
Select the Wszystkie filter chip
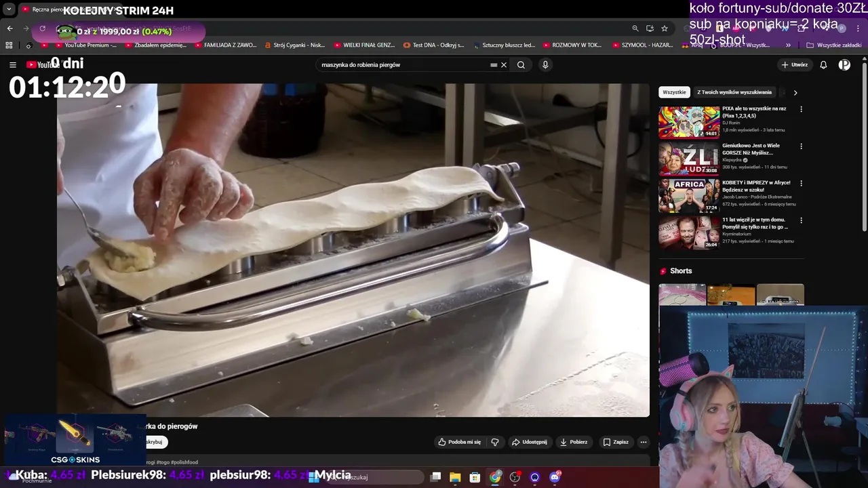(674, 92)
